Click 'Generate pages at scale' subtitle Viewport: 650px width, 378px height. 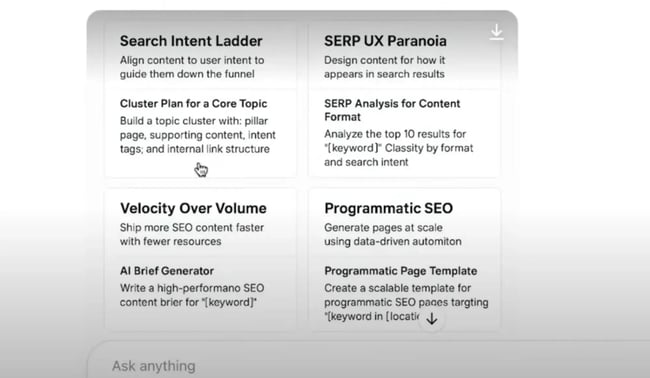(393, 235)
